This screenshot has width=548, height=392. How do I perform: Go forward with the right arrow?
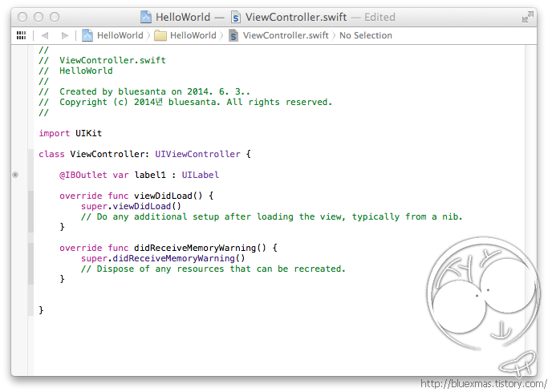tap(65, 35)
